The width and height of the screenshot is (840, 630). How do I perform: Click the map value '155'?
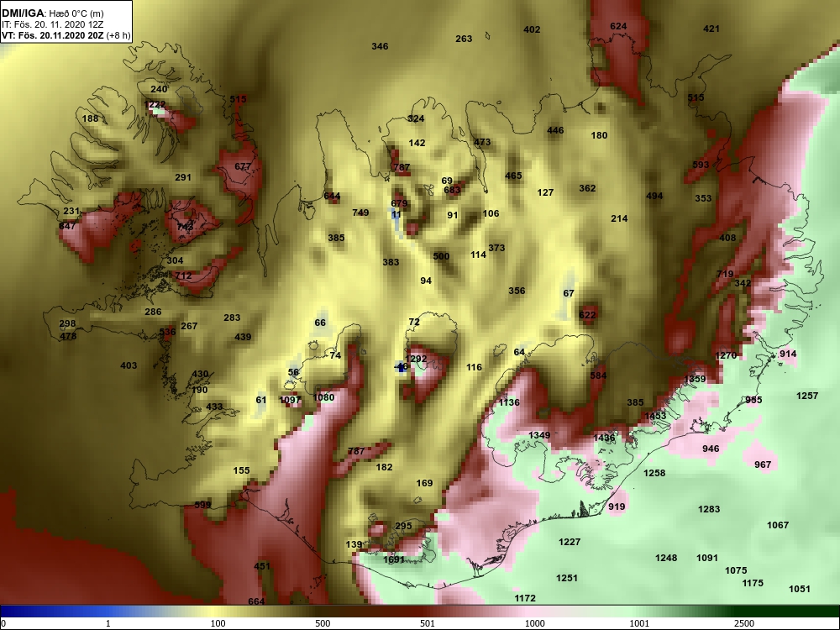[x=242, y=471]
